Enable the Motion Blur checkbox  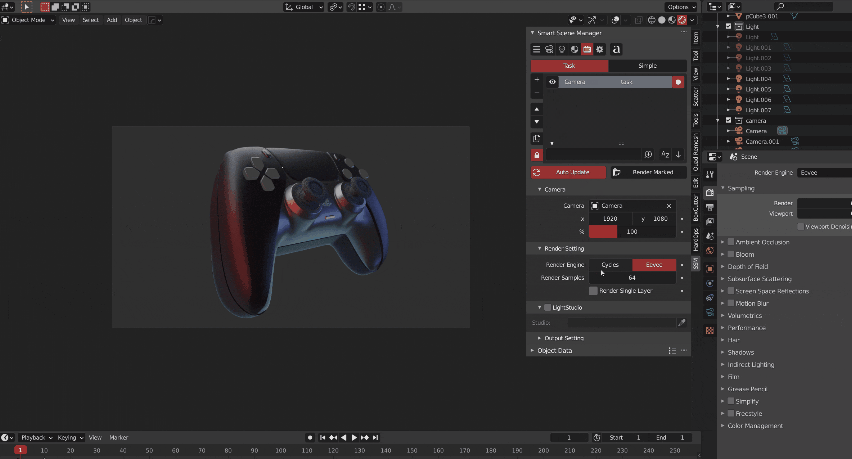[x=731, y=303]
